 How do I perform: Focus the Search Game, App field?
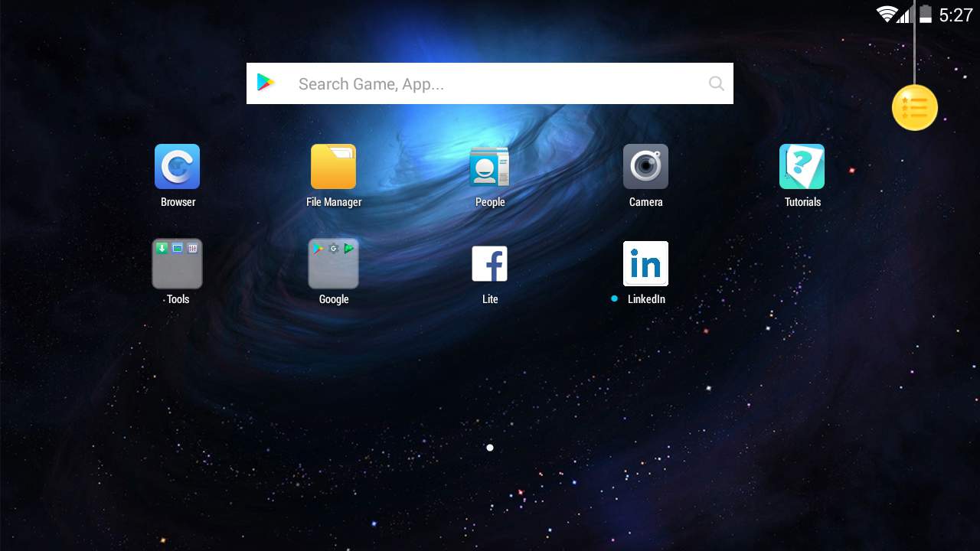click(490, 83)
